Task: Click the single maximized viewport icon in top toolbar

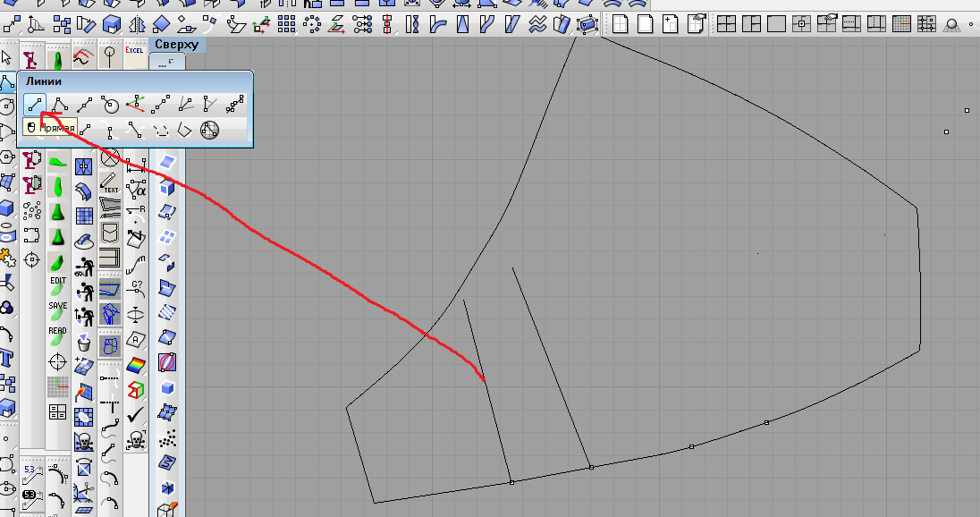Action: [776, 24]
